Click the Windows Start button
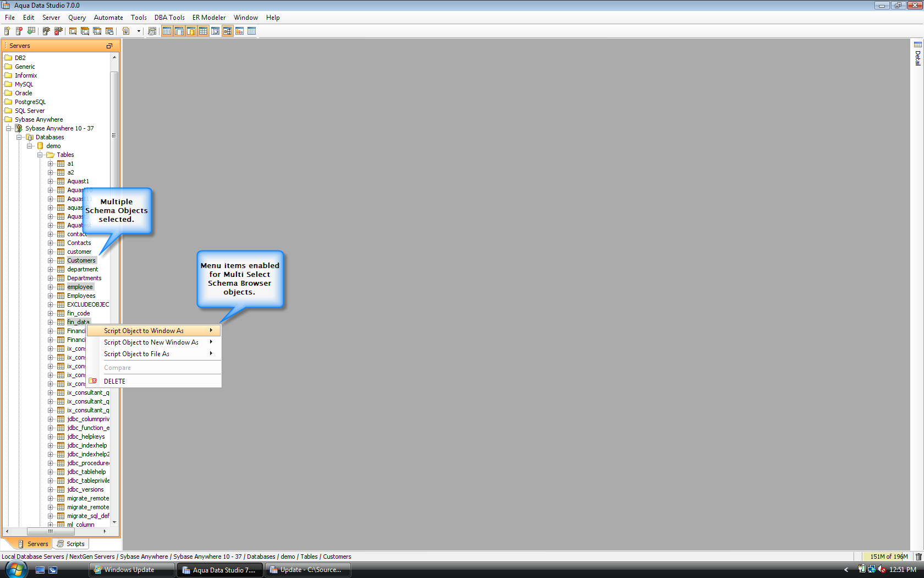The height and width of the screenshot is (578, 924). click(16, 570)
